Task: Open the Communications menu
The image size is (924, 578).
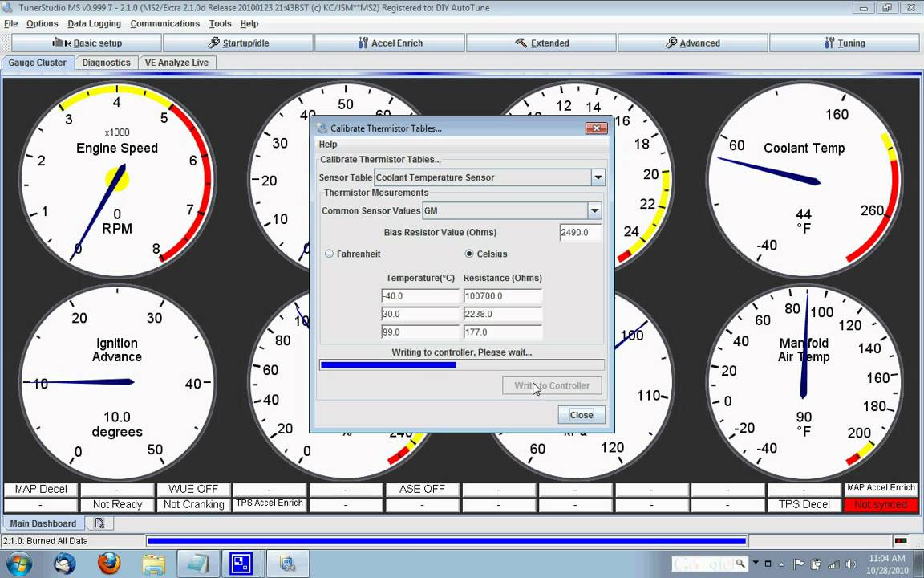Action: click(165, 23)
